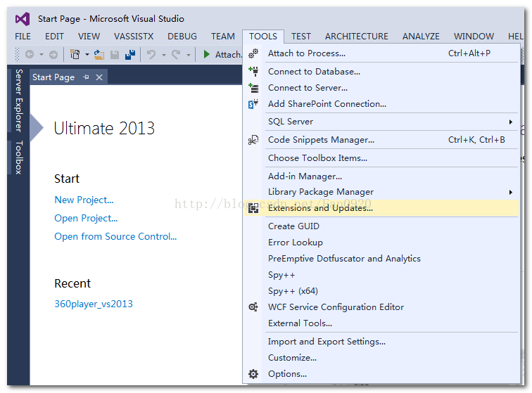Open the DEBUG menu
Image resolution: width=532 pixels, height=393 pixels.
point(182,37)
